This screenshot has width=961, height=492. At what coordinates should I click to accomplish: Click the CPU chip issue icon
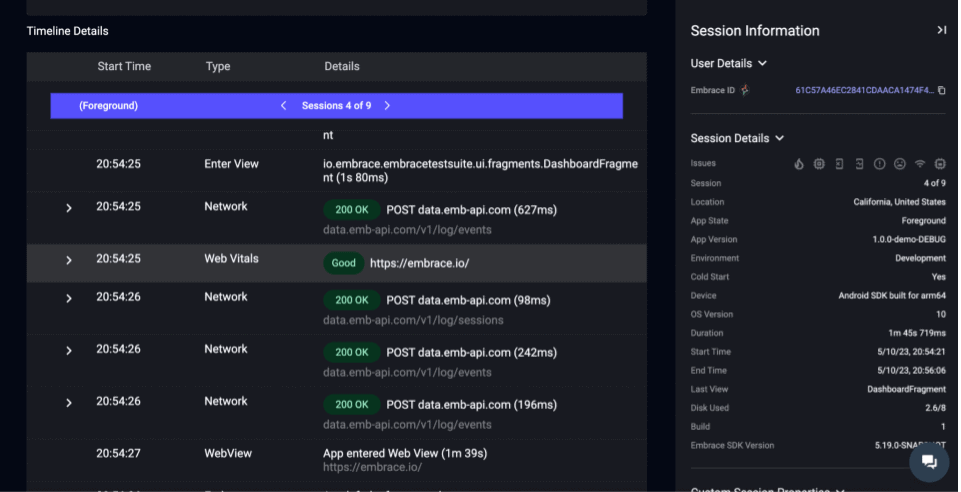pos(819,164)
